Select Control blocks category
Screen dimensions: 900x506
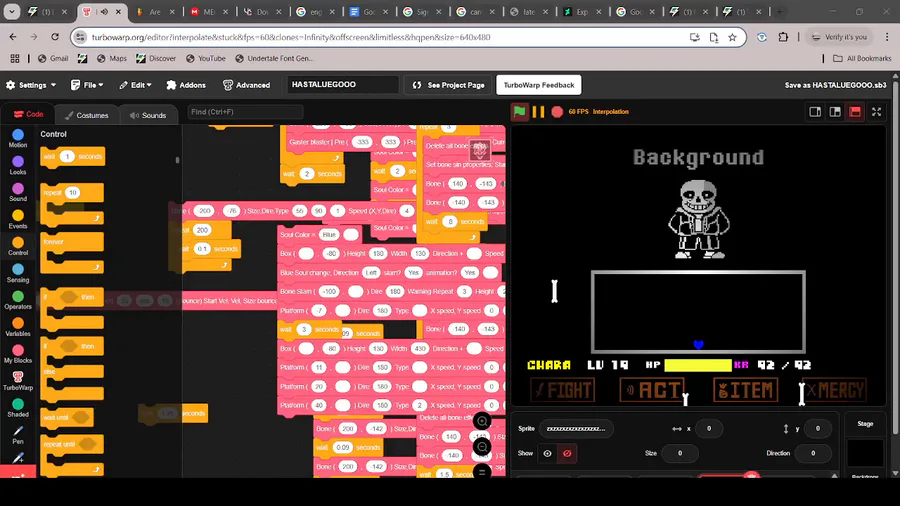[18, 246]
